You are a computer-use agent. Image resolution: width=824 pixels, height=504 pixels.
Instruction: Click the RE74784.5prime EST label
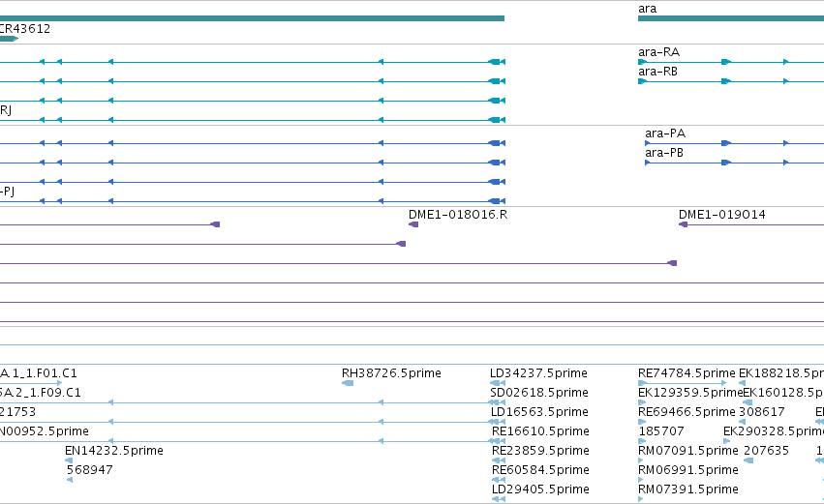pyautogui.click(x=687, y=373)
